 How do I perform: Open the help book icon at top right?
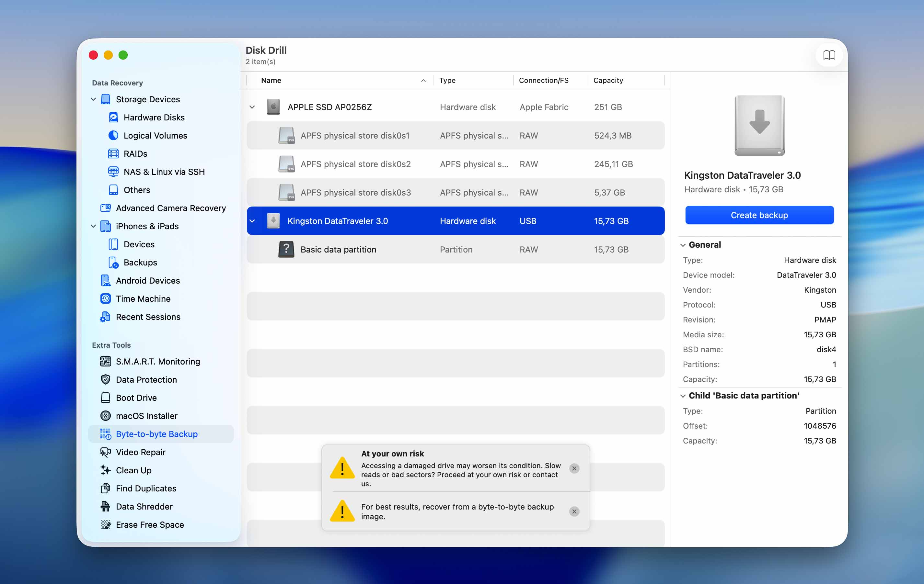point(829,55)
